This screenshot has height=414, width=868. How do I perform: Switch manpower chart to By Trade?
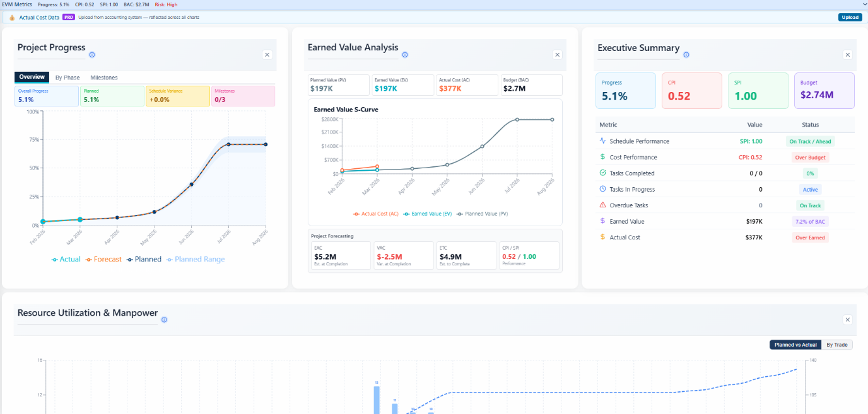pos(837,345)
